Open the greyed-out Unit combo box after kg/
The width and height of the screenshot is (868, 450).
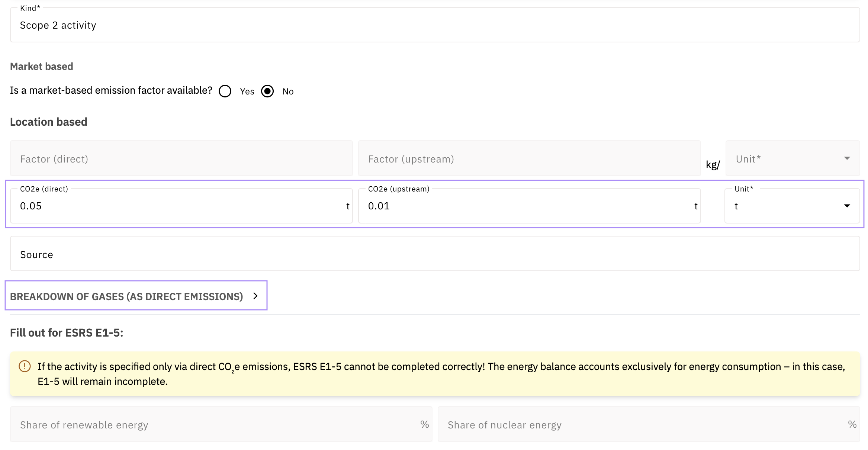pyautogui.click(x=785, y=159)
